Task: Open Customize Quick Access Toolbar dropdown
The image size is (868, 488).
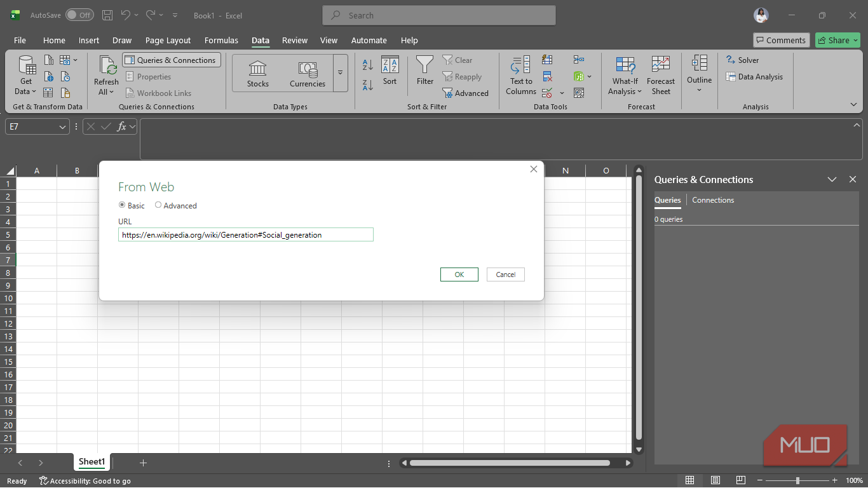Action: (175, 15)
